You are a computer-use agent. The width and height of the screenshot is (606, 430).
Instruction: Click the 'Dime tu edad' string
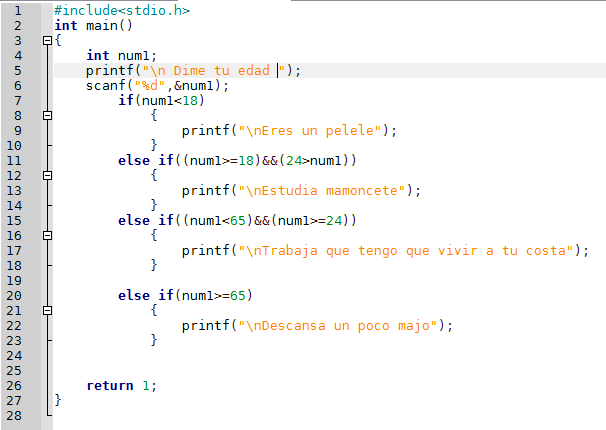(x=221, y=71)
